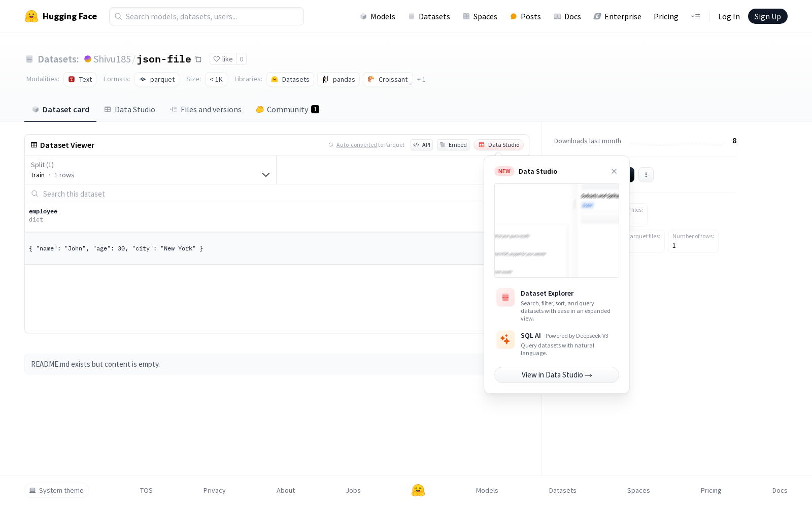Click the Embed button
The width and height of the screenshot is (812, 508).
click(453, 145)
